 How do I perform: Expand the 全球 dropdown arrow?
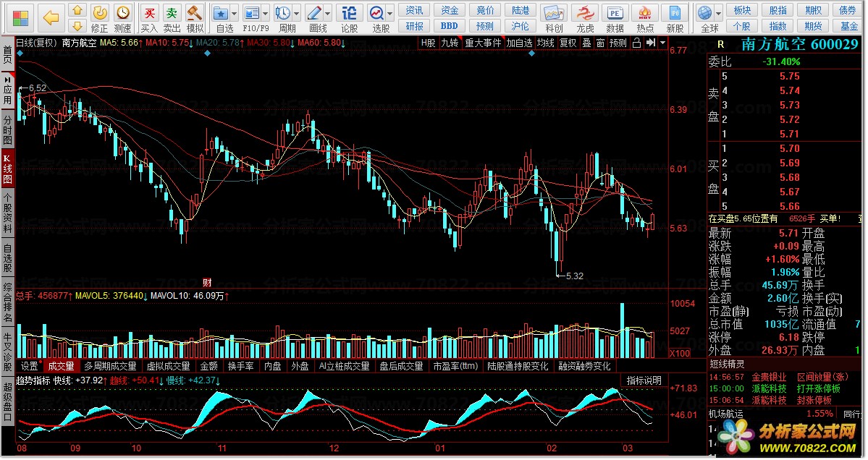[719, 13]
